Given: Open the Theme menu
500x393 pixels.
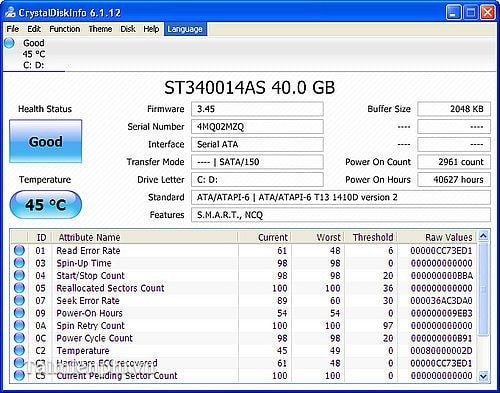Looking at the screenshot, I should click(100, 29).
